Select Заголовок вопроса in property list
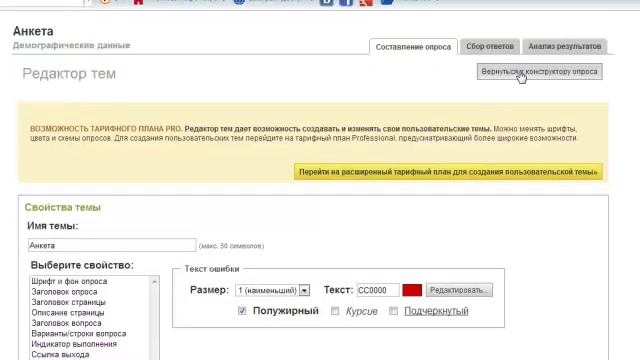The width and height of the screenshot is (640, 360). point(67,323)
